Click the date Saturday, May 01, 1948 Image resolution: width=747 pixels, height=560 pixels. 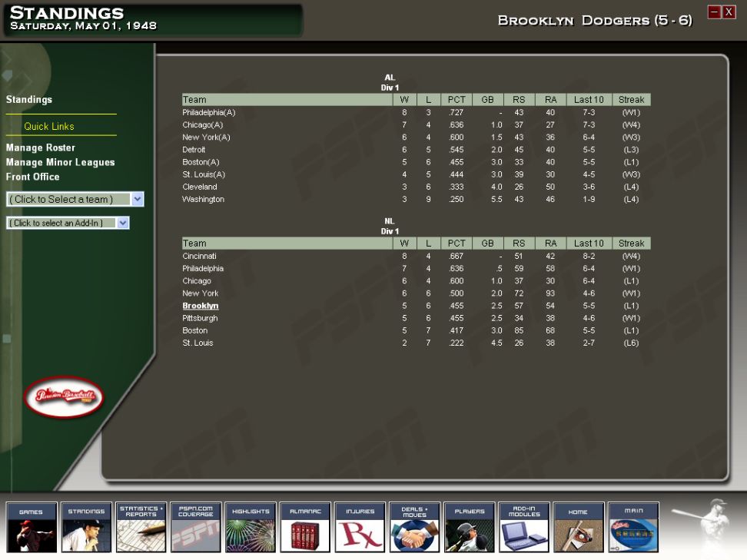click(83, 25)
